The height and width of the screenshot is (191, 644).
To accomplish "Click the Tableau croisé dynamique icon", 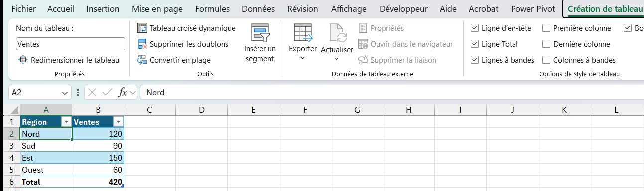I will click(142, 28).
